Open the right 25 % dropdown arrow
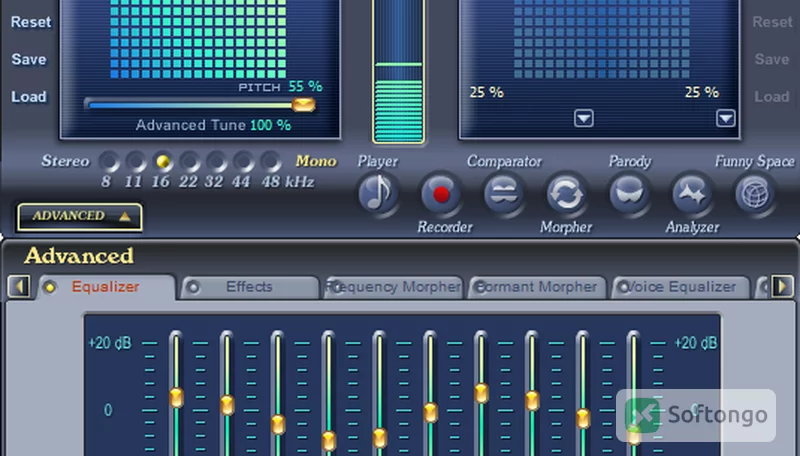Image resolution: width=800 pixels, height=456 pixels. (726, 118)
